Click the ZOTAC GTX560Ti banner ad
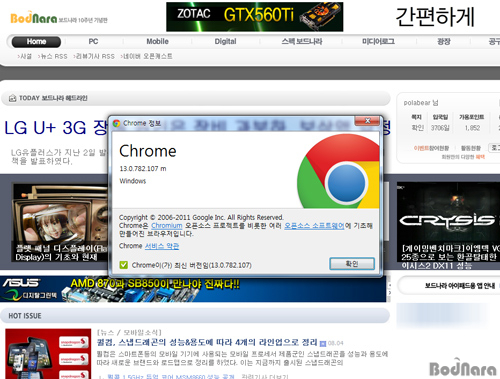This screenshot has height=379, width=500. tap(255, 17)
